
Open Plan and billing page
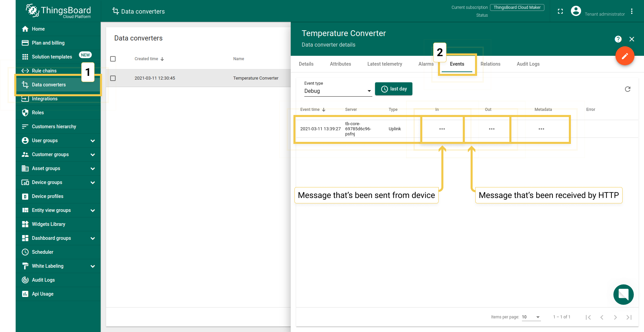pos(58,43)
